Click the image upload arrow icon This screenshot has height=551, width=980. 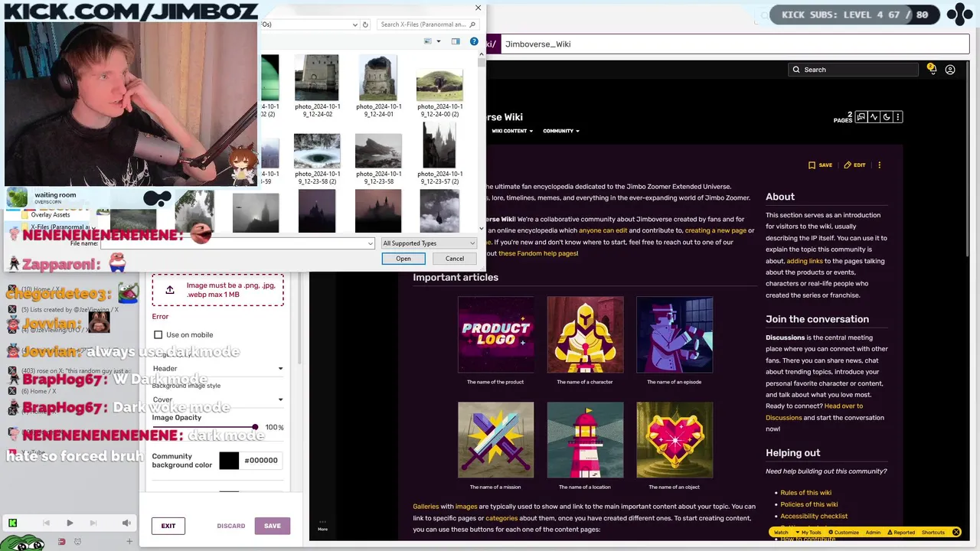[x=170, y=290]
